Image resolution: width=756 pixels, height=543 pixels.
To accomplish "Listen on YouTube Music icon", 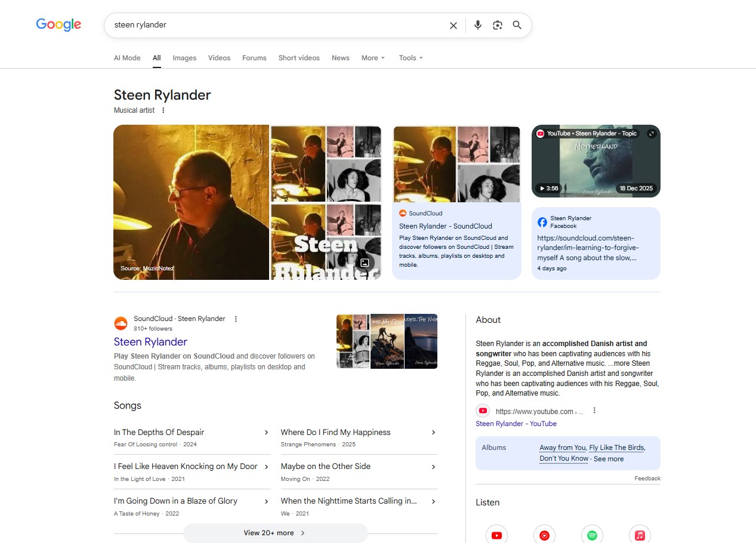I will click(544, 535).
